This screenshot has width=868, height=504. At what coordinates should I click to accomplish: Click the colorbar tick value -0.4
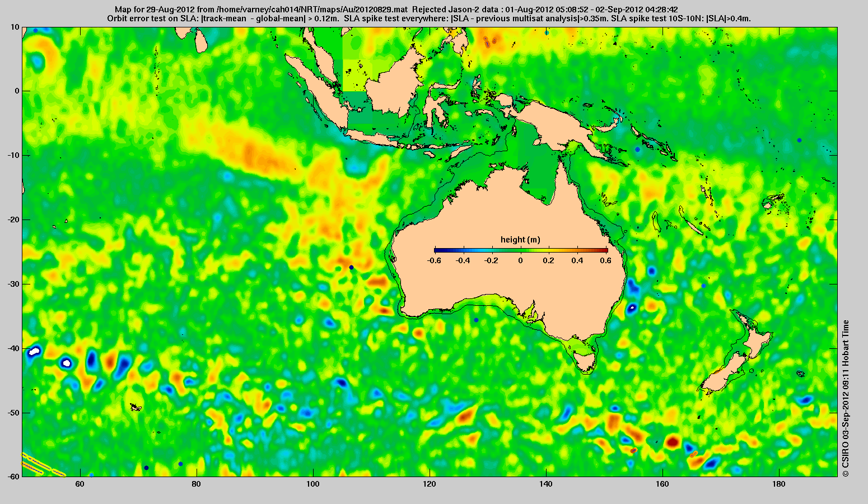(x=463, y=260)
